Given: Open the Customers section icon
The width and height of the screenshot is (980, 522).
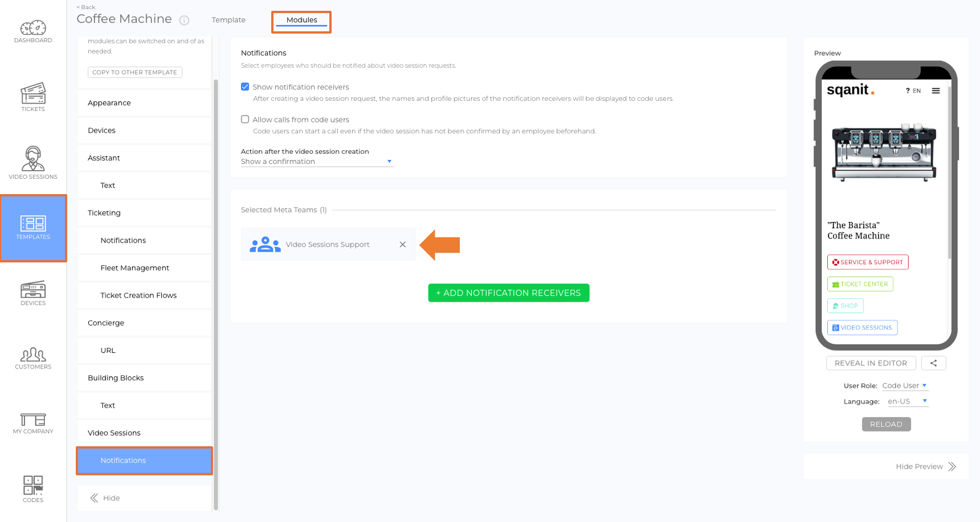Looking at the screenshot, I should pos(33,355).
